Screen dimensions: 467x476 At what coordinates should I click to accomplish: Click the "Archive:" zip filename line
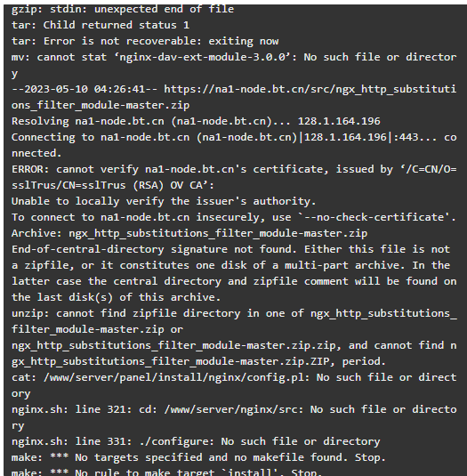189,233
